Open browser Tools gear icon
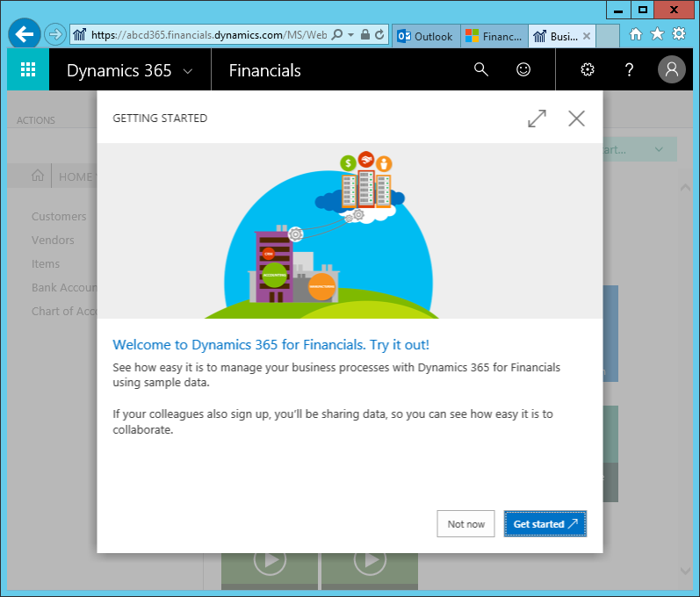This screenshot has width=700, height=597. (x=679, y=34)
